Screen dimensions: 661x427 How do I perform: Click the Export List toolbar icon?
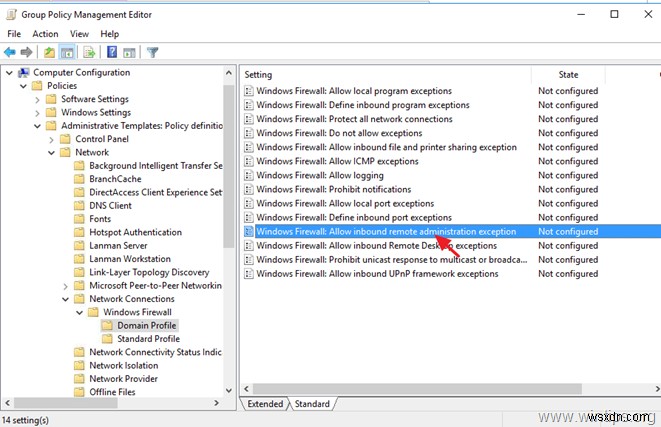tap(89, 52)
